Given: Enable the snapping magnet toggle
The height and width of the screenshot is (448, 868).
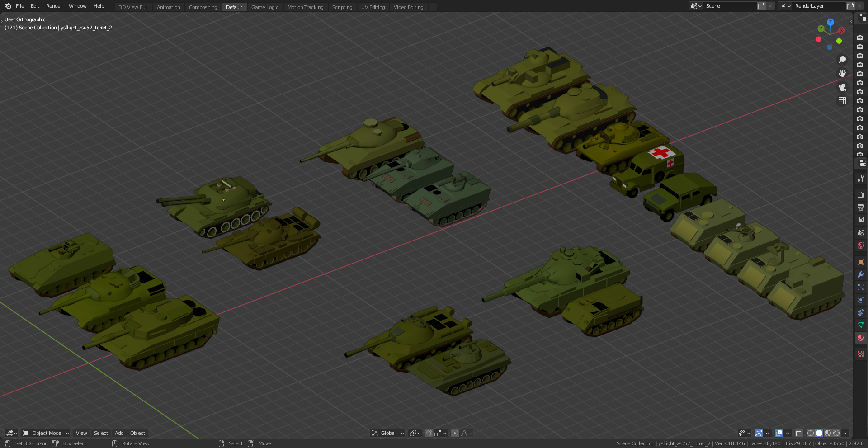Looking at the screenshot, I should click(x=429, y=433).
